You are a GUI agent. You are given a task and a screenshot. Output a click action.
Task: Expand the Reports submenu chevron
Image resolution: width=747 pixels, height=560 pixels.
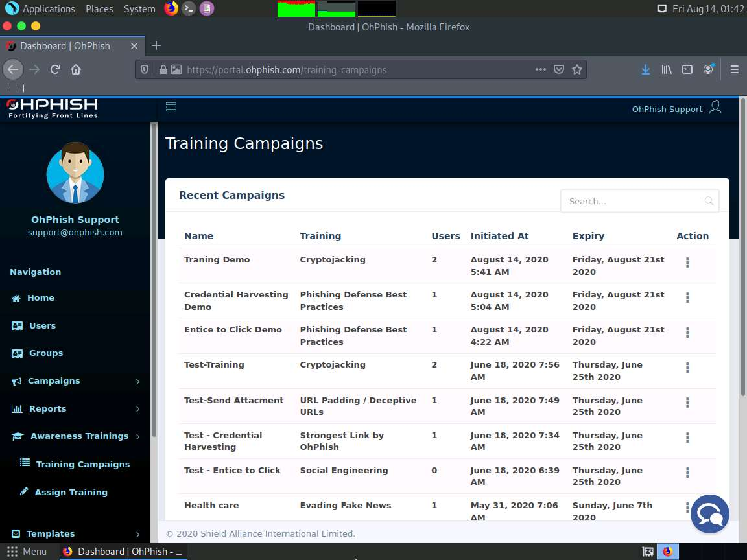click(137, 409)
